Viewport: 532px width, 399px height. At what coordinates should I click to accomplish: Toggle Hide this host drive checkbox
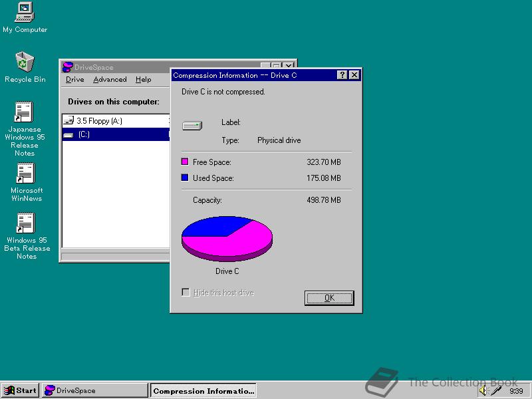(x=186, y=292)
